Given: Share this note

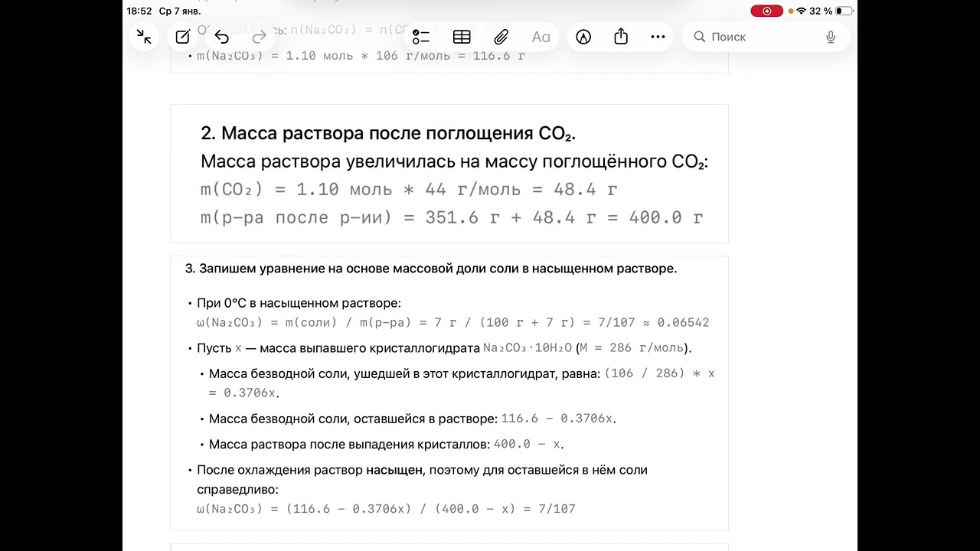Looking at the screenshot, I should [x=621, y=37].
